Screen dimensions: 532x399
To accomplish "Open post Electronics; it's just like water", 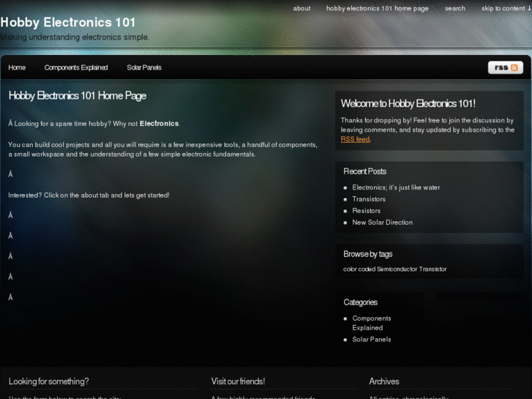I will [396, 187].
